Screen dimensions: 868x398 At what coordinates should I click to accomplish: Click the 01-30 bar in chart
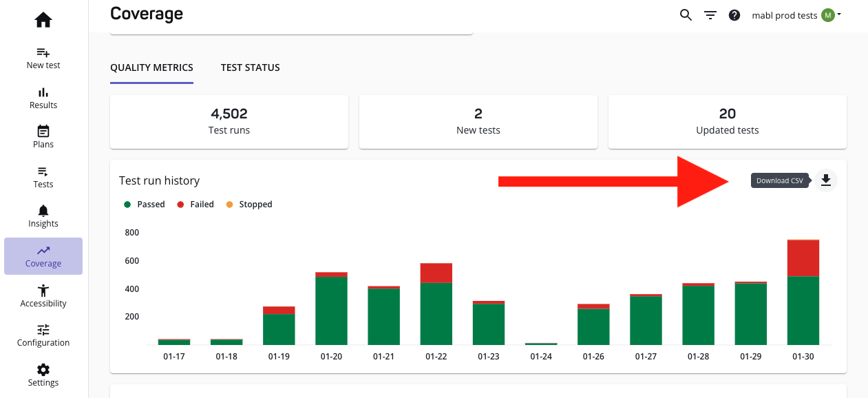[x=803, y=296]
